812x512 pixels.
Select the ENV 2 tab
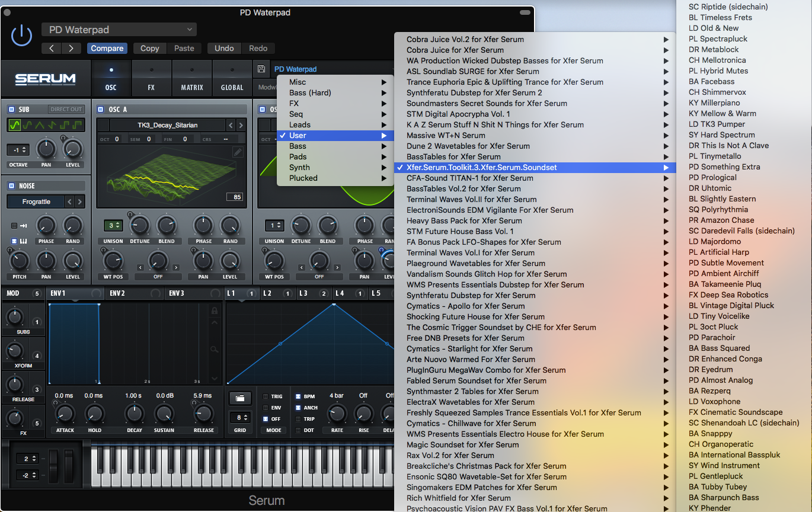(135, 293)
